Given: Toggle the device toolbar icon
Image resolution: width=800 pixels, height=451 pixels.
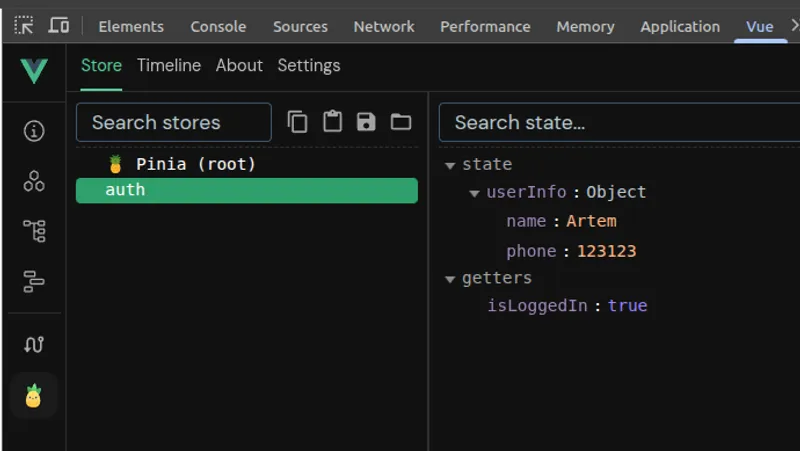Looking at the screenshot, I should tap(59, 26).
